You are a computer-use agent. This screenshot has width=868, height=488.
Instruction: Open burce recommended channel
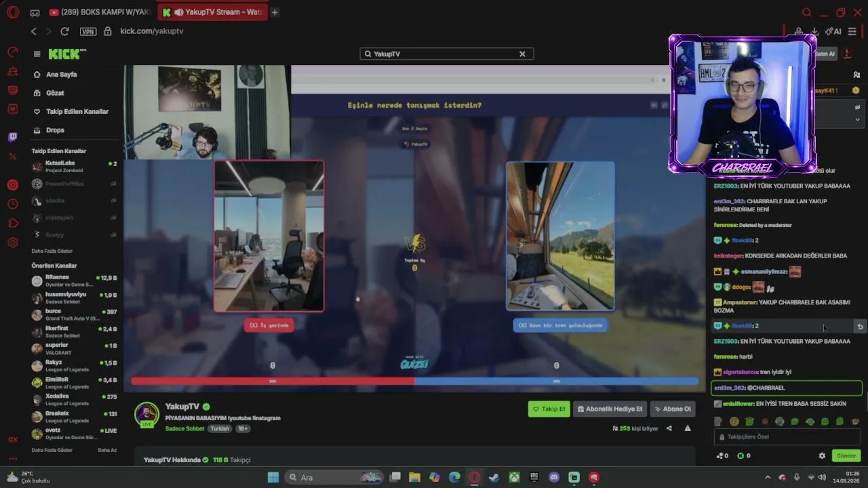(75, 314)
